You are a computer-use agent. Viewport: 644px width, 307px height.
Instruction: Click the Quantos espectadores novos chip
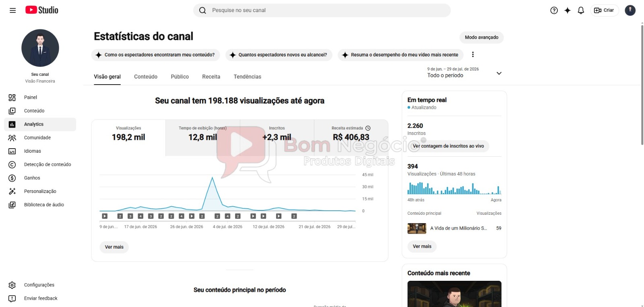279,55
